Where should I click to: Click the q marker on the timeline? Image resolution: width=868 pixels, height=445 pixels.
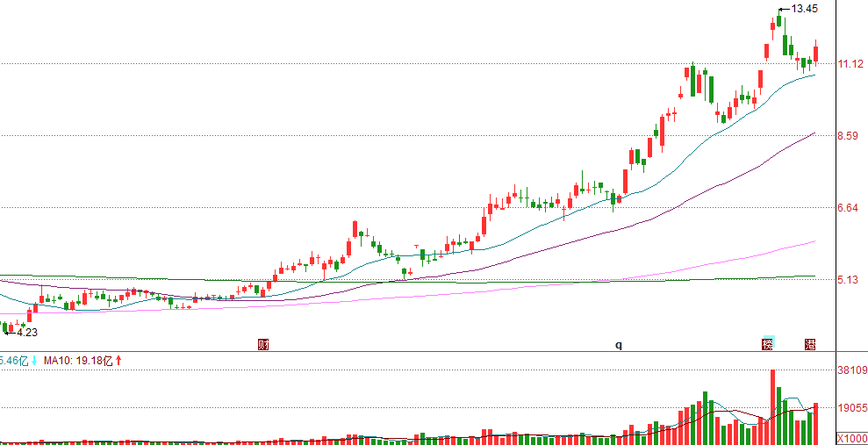click(x=619, y=345)
